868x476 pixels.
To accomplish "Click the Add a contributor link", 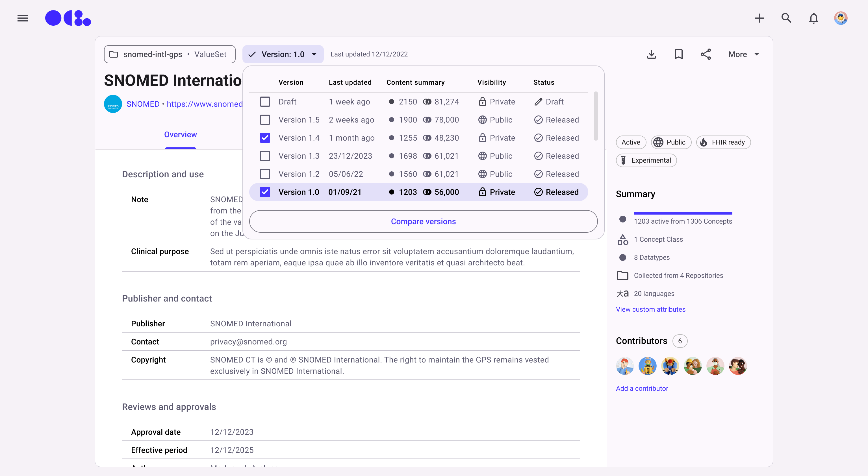I will coord(642,388).
